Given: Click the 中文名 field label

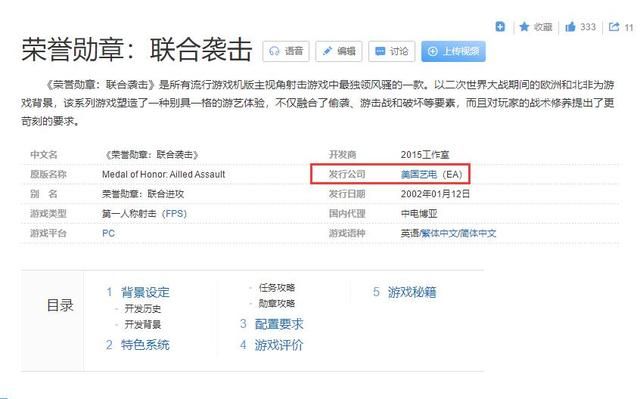Looking at the screenshot, I should 44,155.
